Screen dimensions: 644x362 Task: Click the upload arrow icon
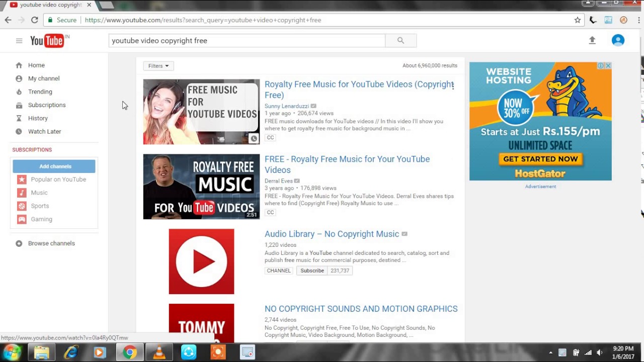(x=592, y=40)
